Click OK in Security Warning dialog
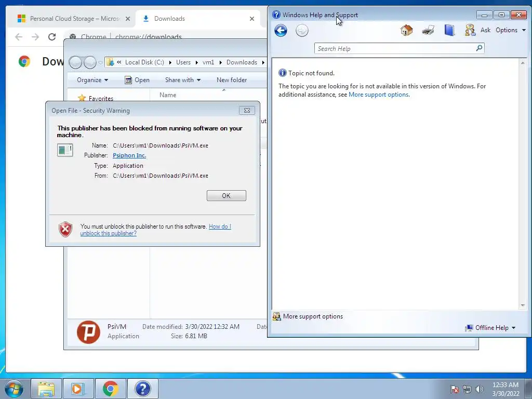 point(227,196)
